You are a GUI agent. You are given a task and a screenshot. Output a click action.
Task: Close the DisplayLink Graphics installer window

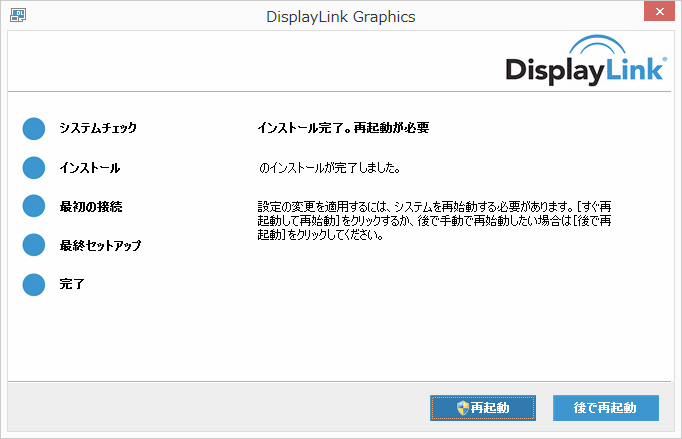(x=659, y=11)
